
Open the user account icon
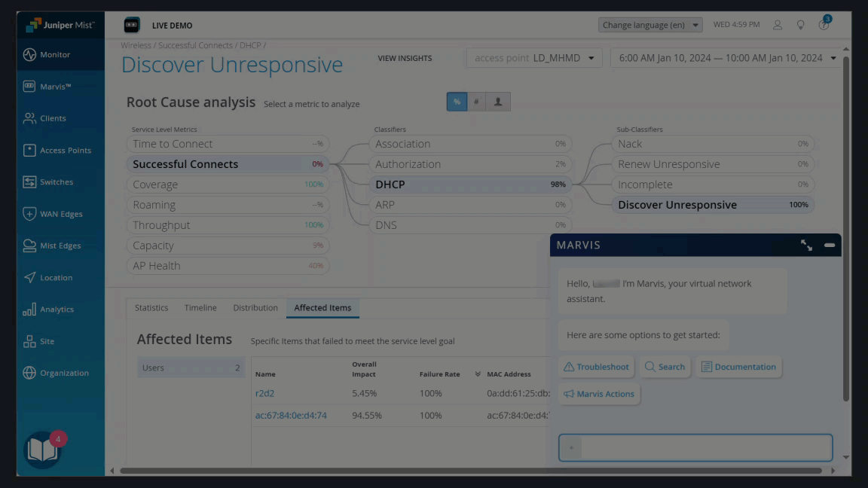(x=778, y=25)
